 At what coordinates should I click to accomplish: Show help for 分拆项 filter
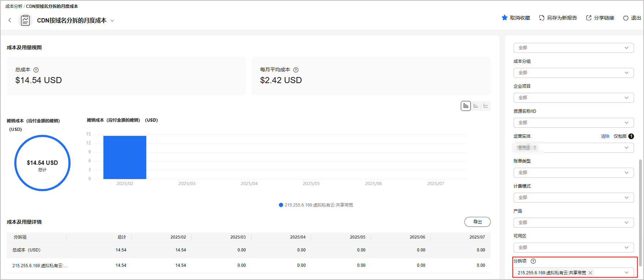[533, 261]
